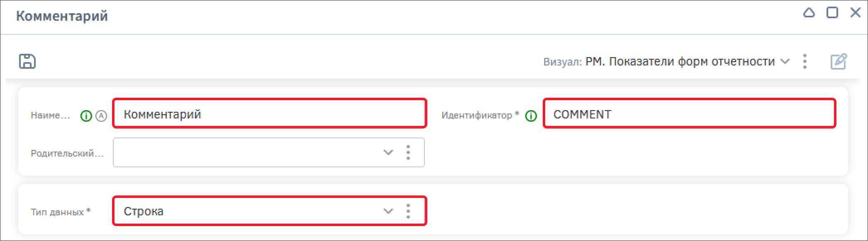Expand the Визуал selector chevron
This screenshot has height=241, width=868.
[x=785, y=61]
